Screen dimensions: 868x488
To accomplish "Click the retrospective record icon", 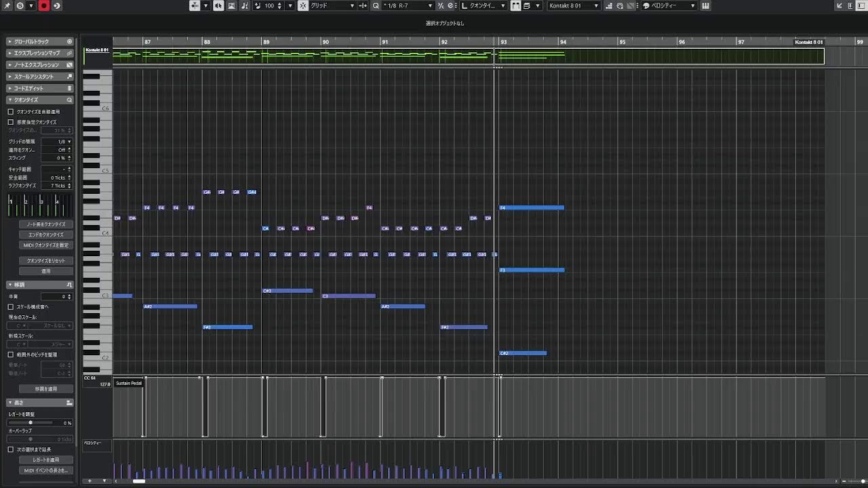I will [x=56, y=5].
